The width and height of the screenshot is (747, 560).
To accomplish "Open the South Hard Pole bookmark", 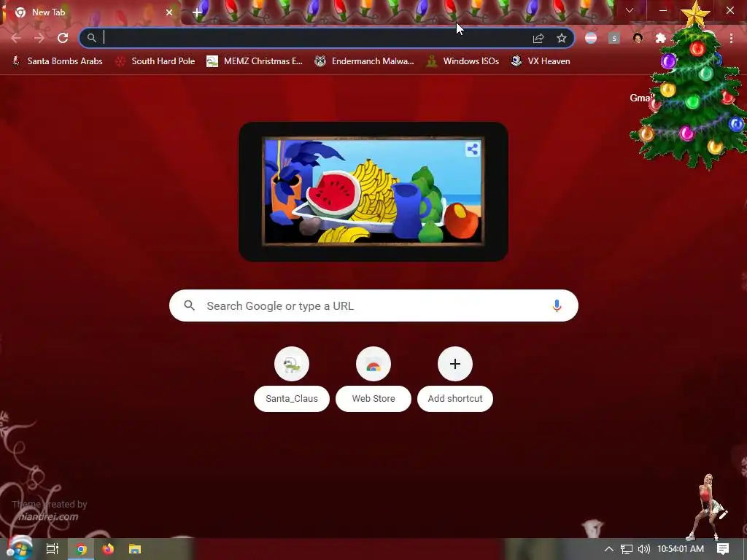I will pyautogui.click(x=155, y=61).
